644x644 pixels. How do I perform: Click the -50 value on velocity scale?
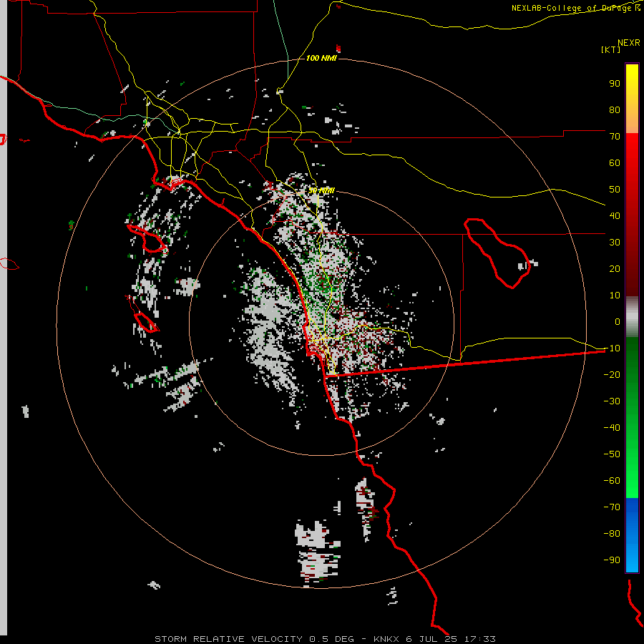pyautogui.click(x=612, y=454)
